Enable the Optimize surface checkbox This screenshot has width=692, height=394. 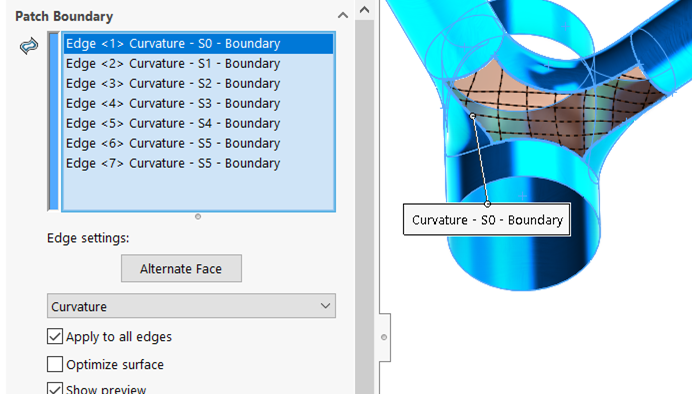tap(55, 364)
